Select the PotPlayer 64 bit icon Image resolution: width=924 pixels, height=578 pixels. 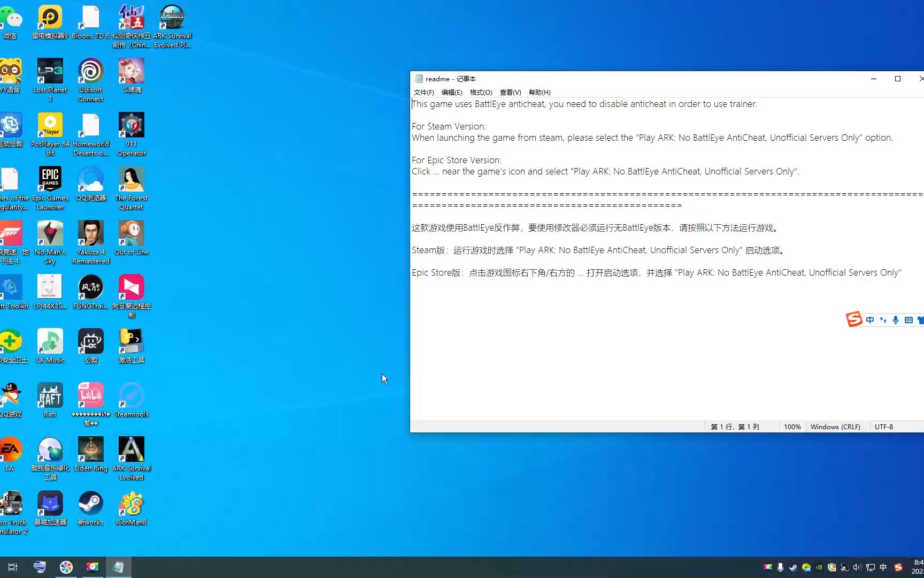point(50,134)
